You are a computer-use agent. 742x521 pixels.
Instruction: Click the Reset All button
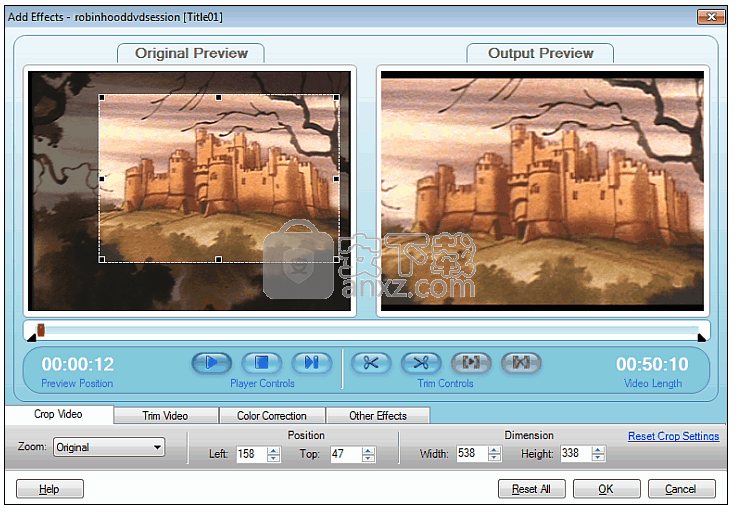pos(531,489)
